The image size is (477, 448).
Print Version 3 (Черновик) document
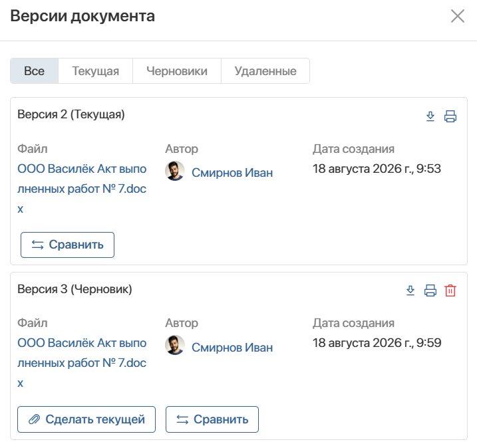(x=430, y=290)
